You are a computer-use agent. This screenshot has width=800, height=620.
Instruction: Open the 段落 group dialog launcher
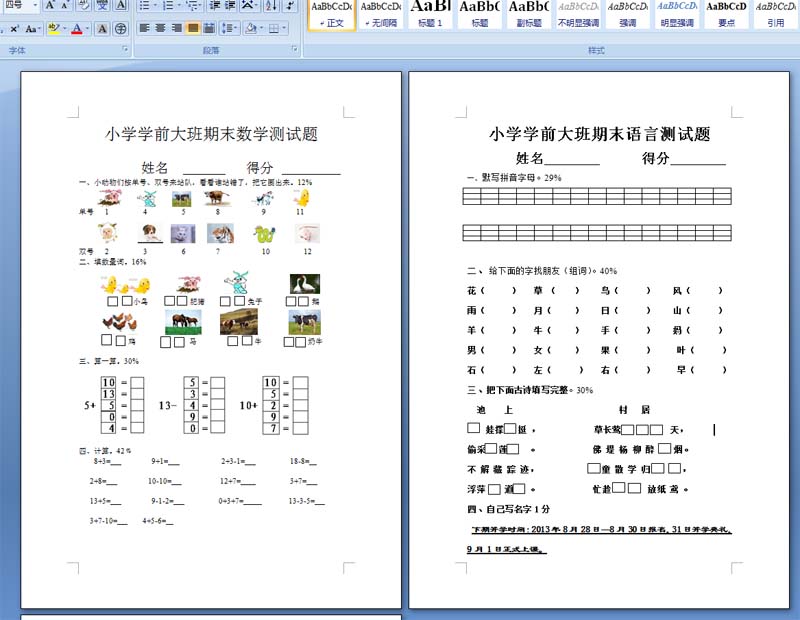294,49
